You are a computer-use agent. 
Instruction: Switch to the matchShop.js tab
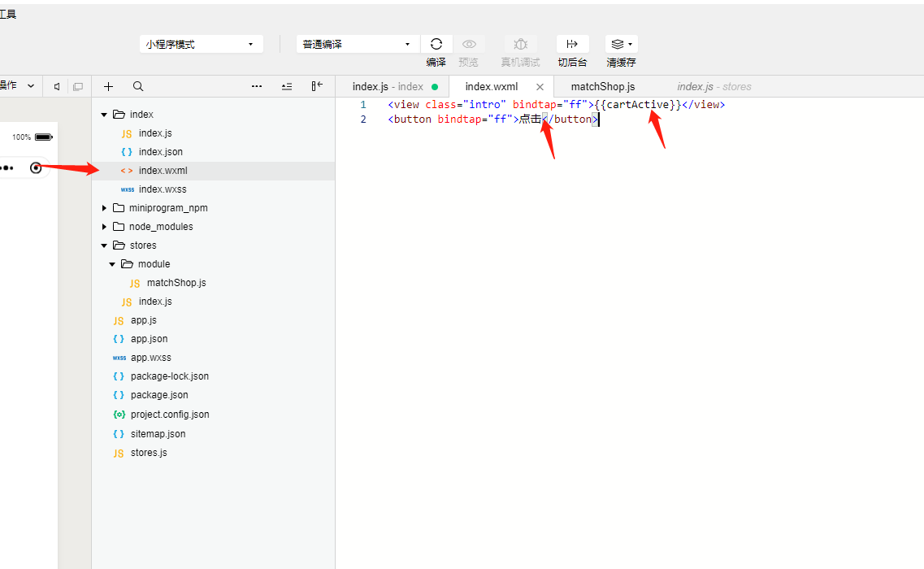tap(603, 87)
